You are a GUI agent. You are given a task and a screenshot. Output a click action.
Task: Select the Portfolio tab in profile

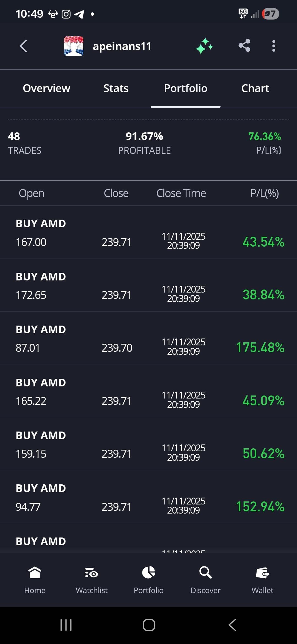click(x=186, y=88)
